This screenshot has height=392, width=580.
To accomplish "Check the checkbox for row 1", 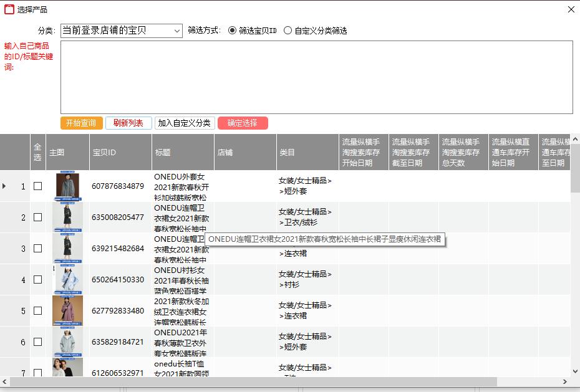I will 37,185.
